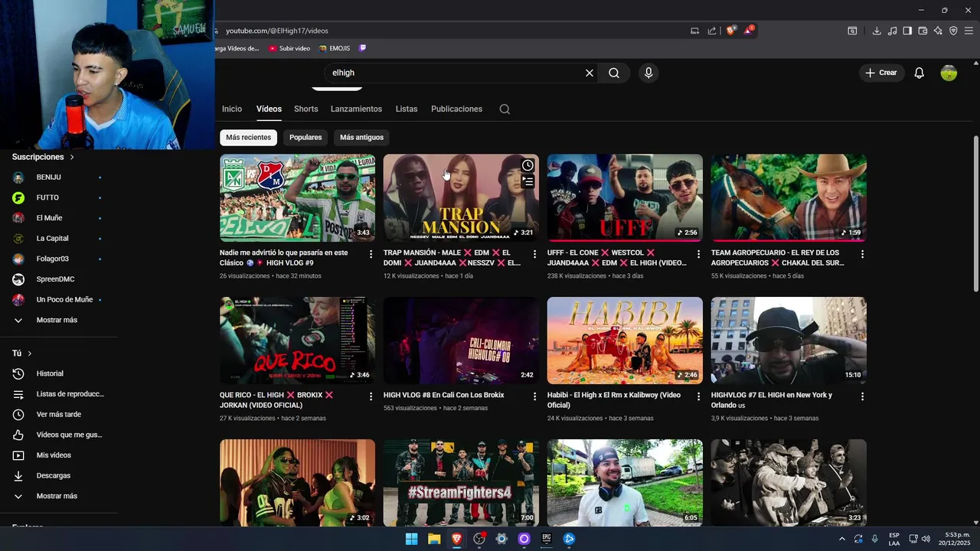Select the Más recientes filter chip
This screenshot has width=980, height=551.
248,137
